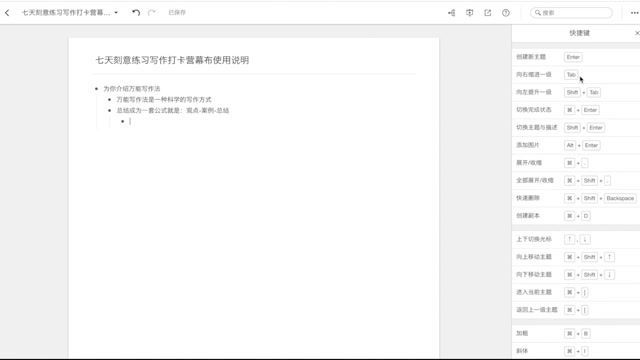This screenshot has width=640, height=360.
Task: Focus the search input field
Action: [x=571, y=13]
